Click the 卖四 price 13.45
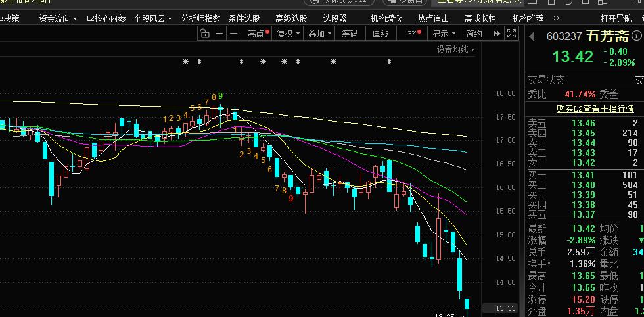This screenshot has height=317, width=644. (x=584, y=133)
